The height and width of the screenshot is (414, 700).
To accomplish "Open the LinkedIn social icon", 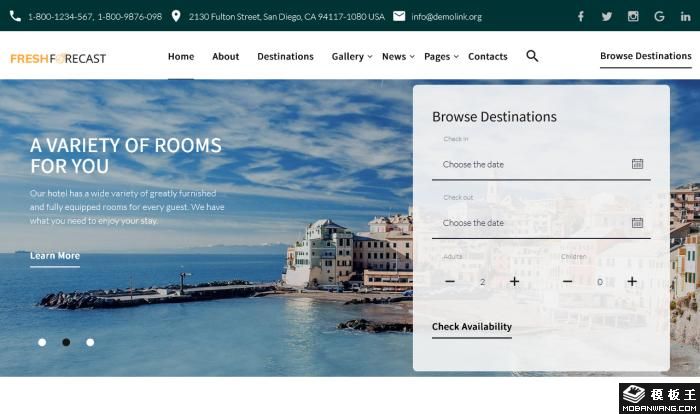I will click(685, 16).
